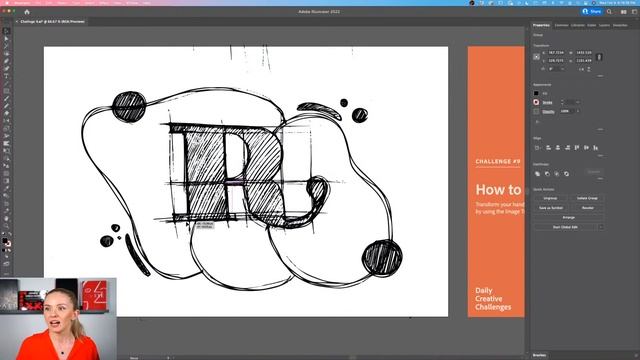Expand the opacity value arrow
Screen dimensions: 640x360
coord(578,111)
